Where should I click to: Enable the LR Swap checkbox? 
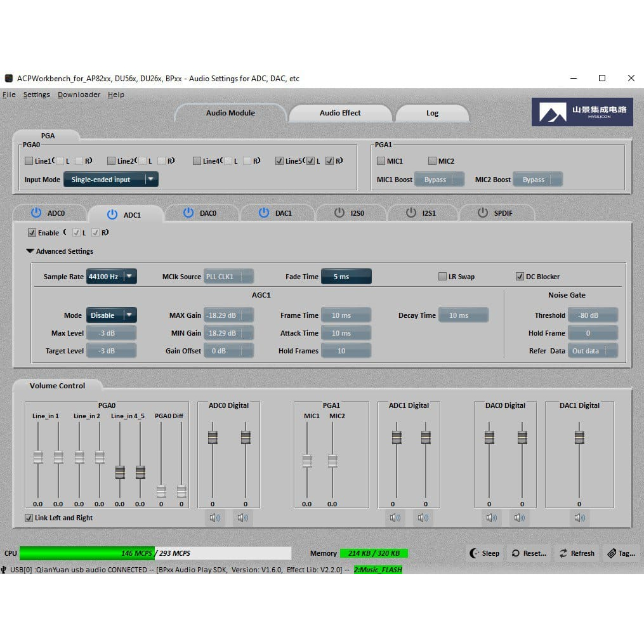(443, 277)
